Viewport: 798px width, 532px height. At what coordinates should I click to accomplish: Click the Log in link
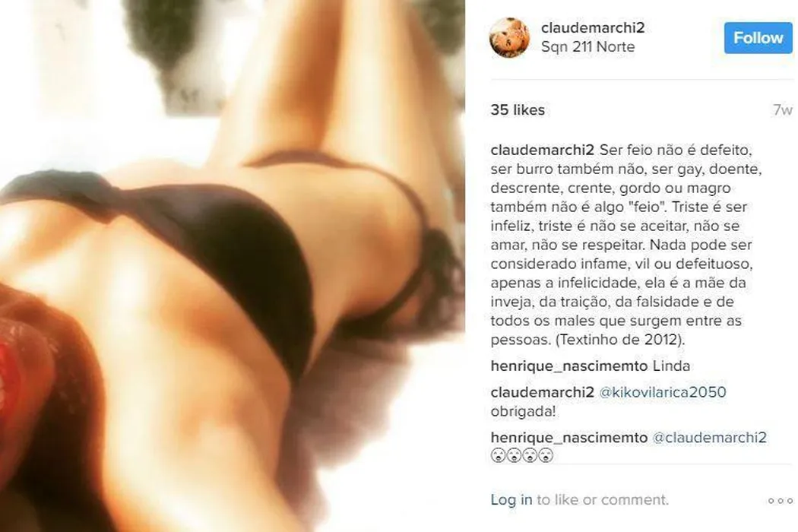[x=511, y=500]
